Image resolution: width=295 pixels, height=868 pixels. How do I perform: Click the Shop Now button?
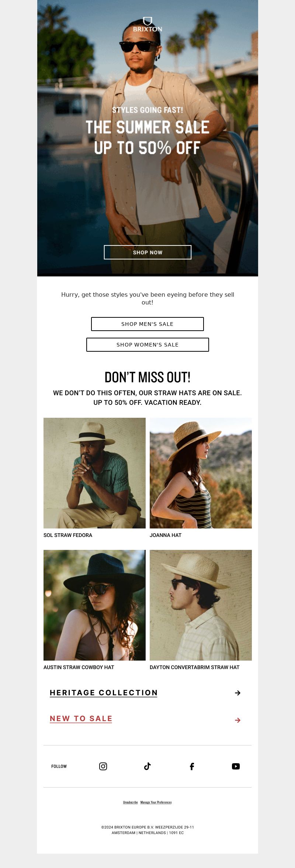coord(147,252)
